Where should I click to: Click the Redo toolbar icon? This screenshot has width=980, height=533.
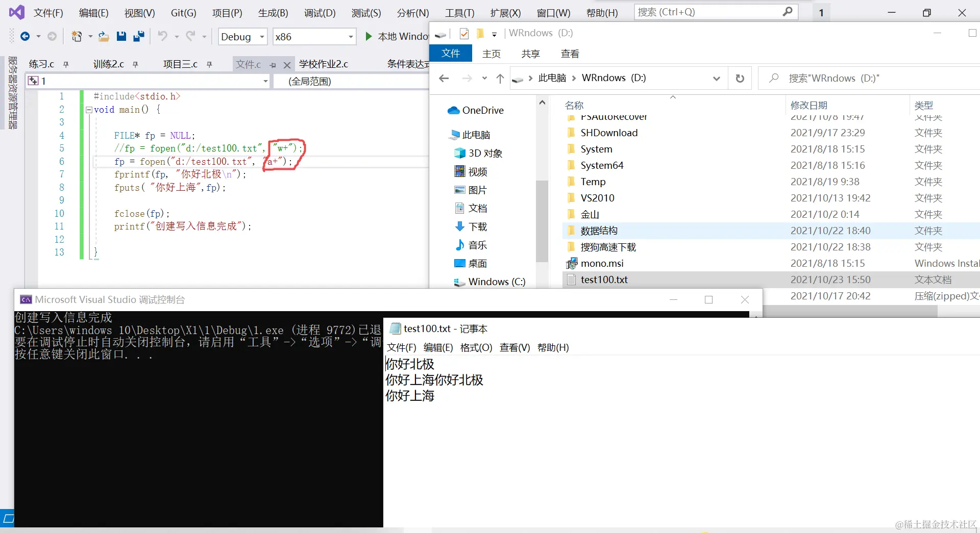tap(189, 36)
